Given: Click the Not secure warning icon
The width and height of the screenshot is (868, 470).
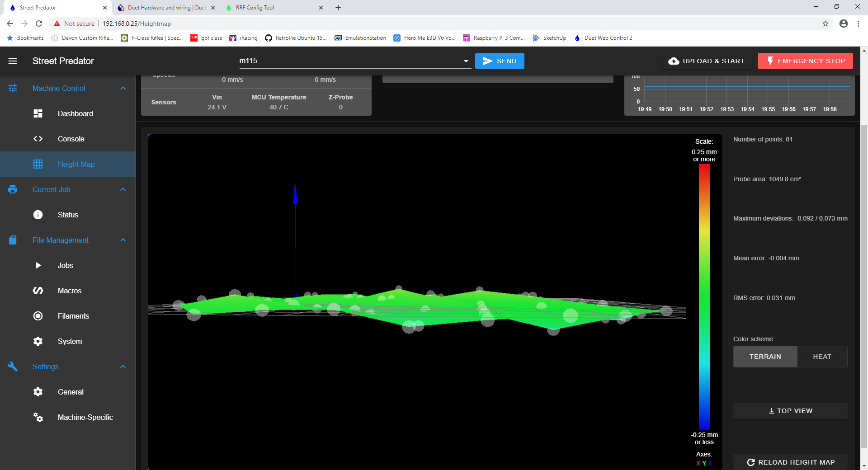Looking at the screenshot, I should point(57,23).
